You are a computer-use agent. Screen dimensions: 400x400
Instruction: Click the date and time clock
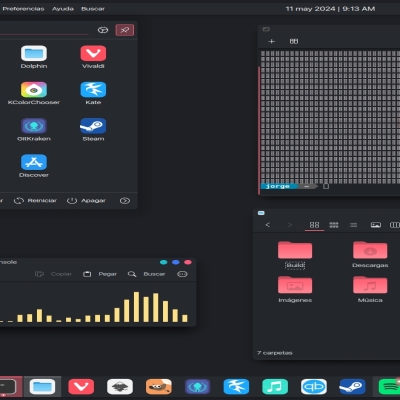tap(330, 9)
